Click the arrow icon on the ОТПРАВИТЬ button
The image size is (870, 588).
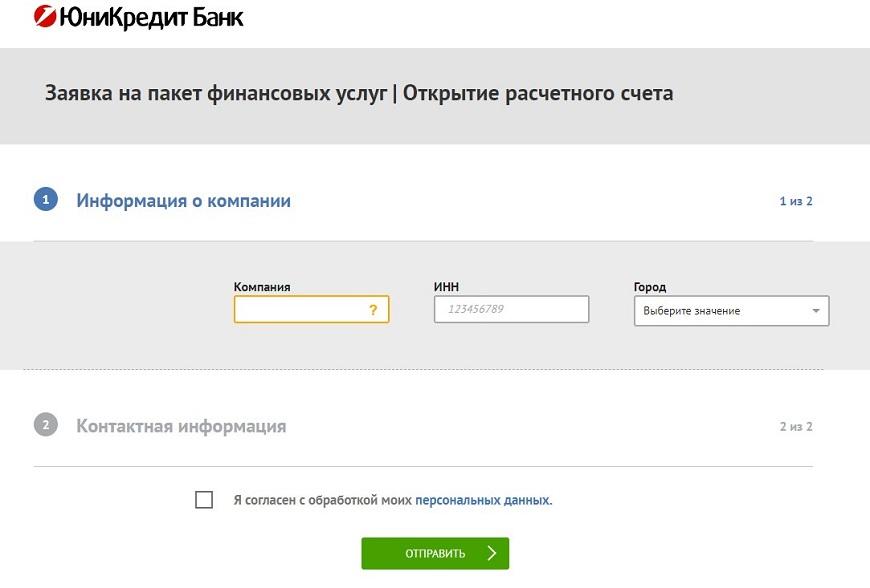tap(491, 553)
